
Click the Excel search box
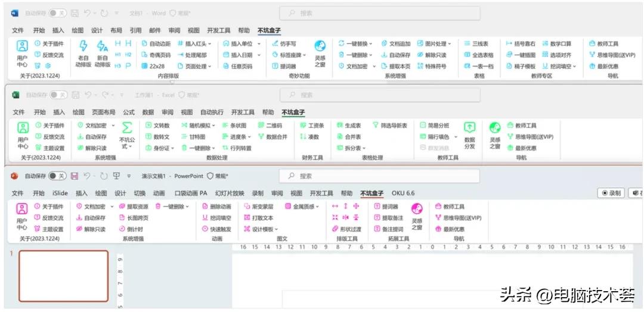pos(380,95)
